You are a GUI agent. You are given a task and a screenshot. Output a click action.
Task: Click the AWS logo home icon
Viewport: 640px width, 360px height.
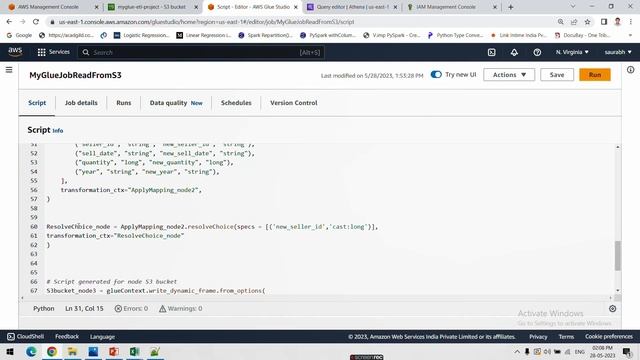pyautogui.click(x=15, y=52)
